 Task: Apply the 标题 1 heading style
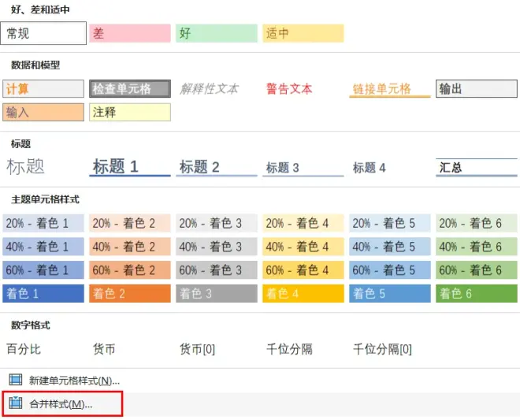point(130,167)
